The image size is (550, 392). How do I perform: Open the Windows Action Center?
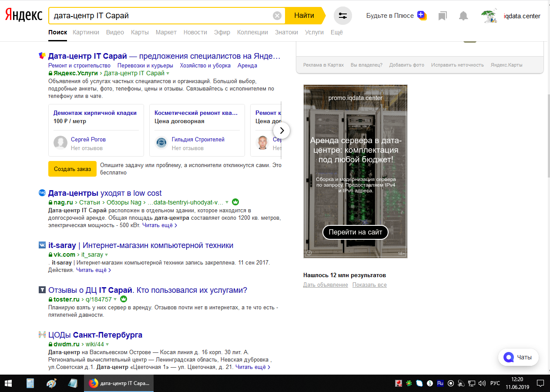coord(540,383)
